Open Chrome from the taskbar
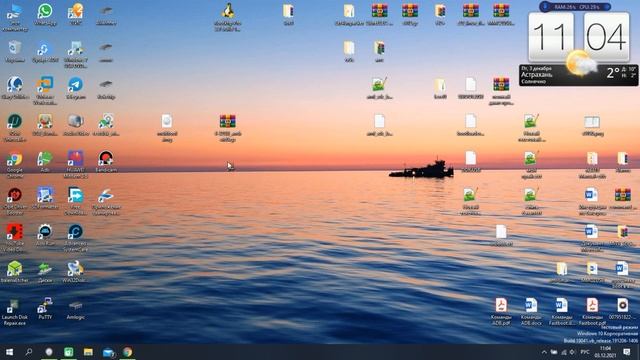The height and width of the screenshot is (360, 640). (x=128, y=352)
